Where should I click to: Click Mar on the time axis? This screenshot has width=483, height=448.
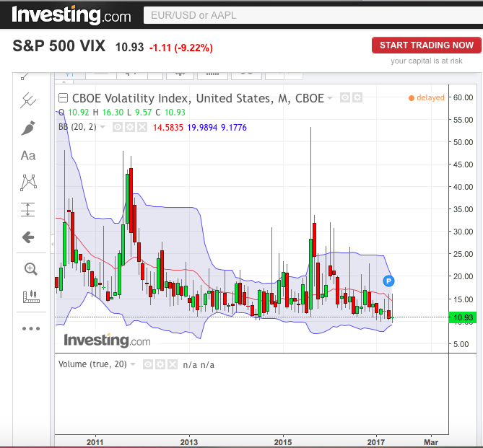click(x=430, y=442)
